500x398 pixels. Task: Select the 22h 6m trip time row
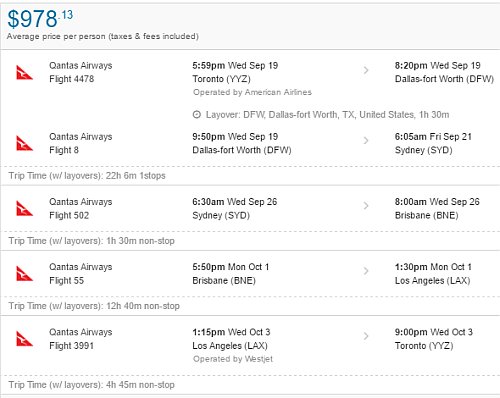[250, 176]
